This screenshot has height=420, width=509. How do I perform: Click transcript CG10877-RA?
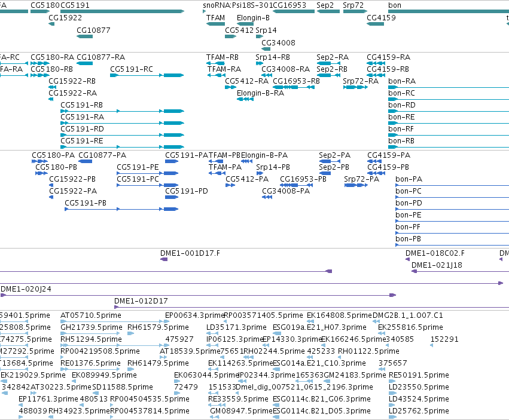tap(85, 63)
